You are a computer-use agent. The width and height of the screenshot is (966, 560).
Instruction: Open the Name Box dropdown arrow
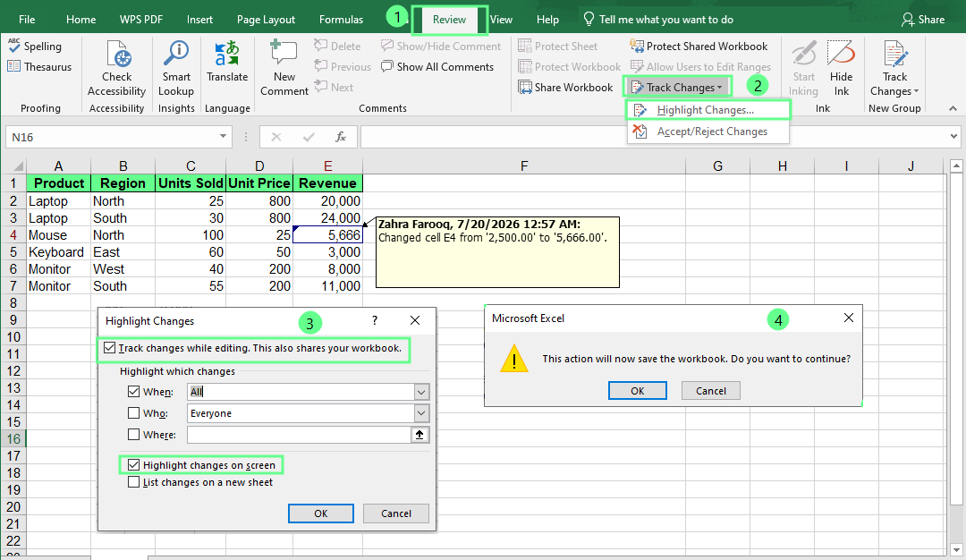(223, 136)
